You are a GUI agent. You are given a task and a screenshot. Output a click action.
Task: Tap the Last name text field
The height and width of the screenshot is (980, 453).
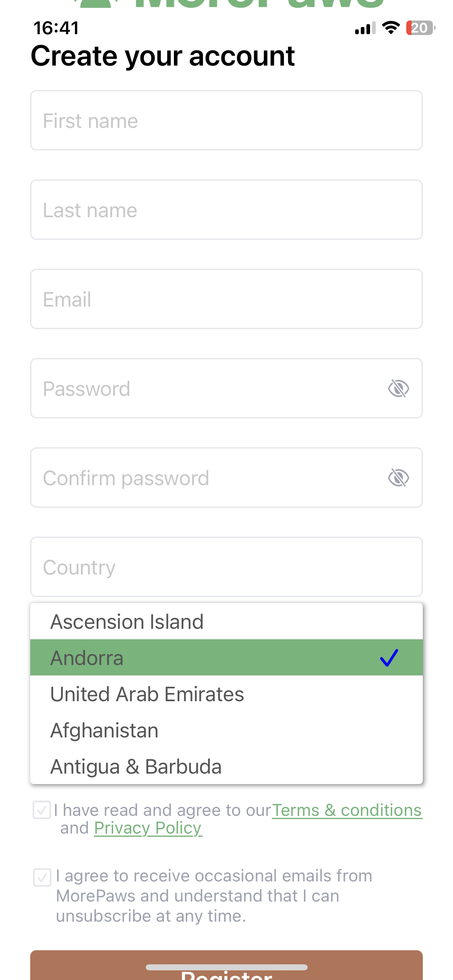226,210
